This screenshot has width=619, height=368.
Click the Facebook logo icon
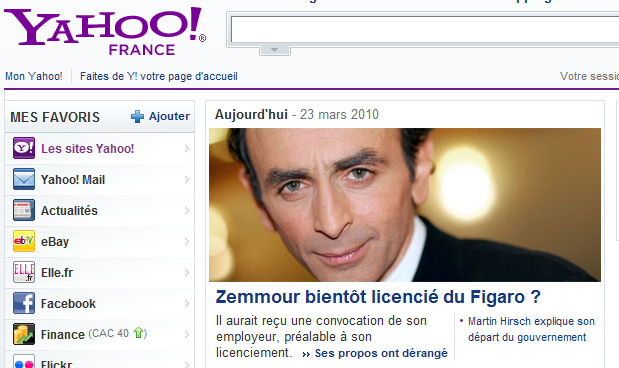(24, 303)
